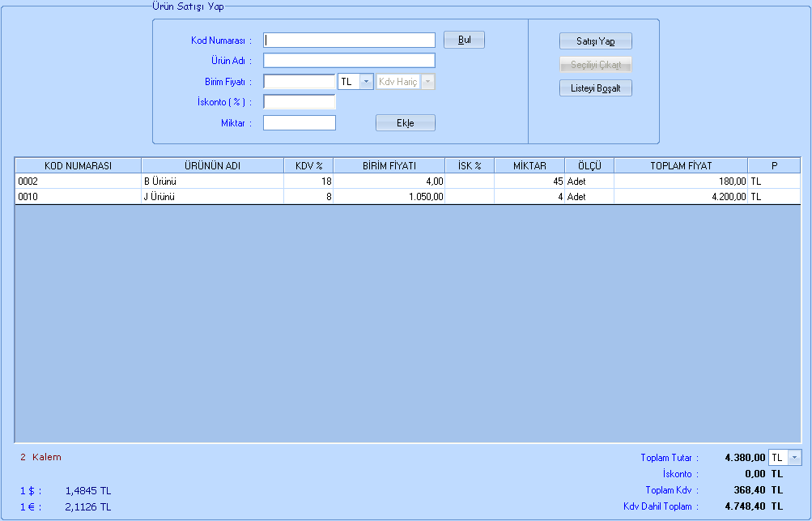The height and width of the screenshot is (521, 812).
Task: Click the KDV % column header
Action: [x=308, y=166]
